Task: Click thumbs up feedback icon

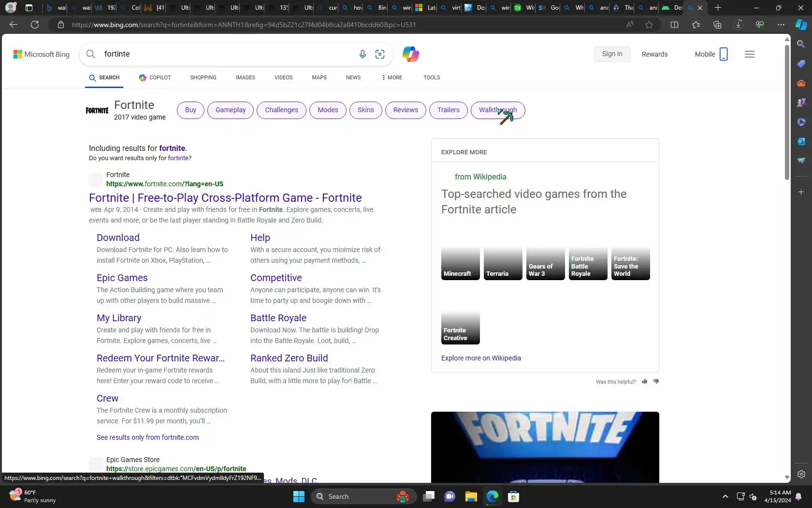Action: point(645,381)
